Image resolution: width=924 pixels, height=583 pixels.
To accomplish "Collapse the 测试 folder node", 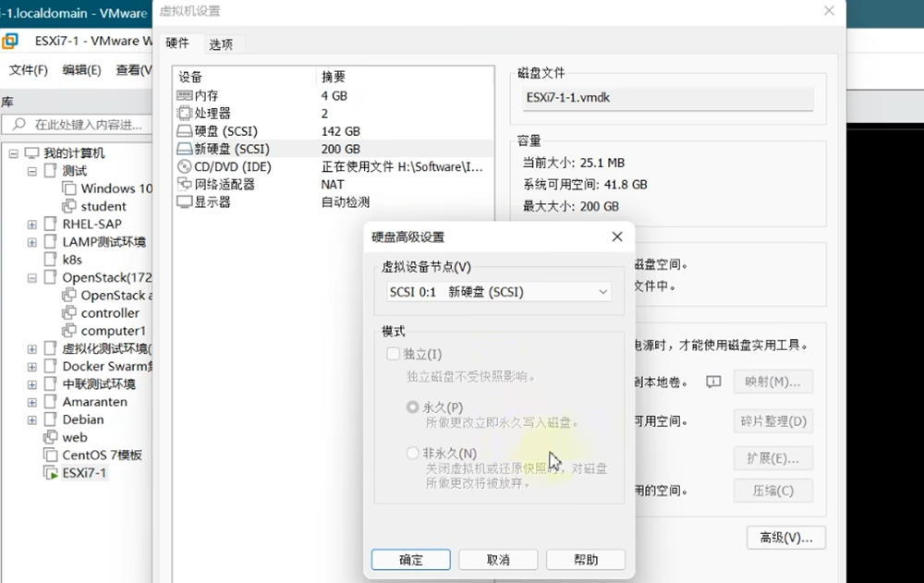I will tap(32, 172).
